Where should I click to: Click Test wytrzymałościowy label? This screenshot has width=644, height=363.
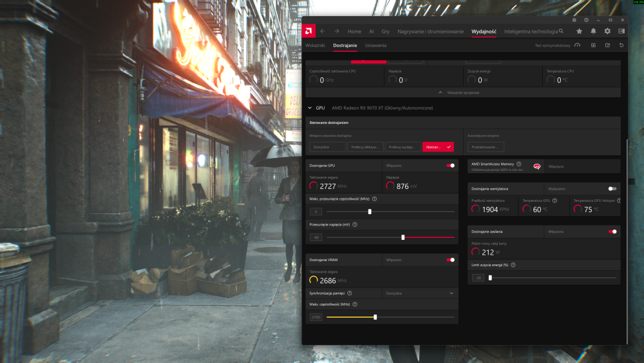click(x=552, y=46)
